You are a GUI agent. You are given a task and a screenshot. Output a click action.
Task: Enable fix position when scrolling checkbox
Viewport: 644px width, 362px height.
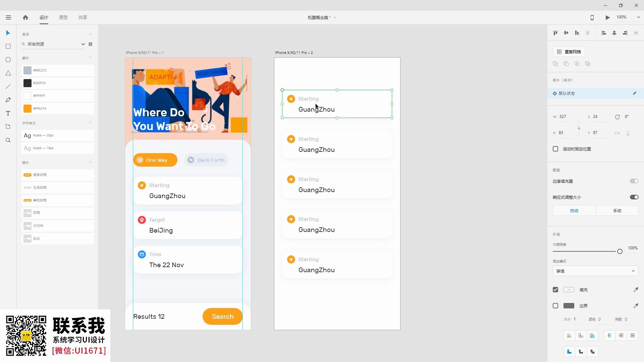tap(555, 149)
